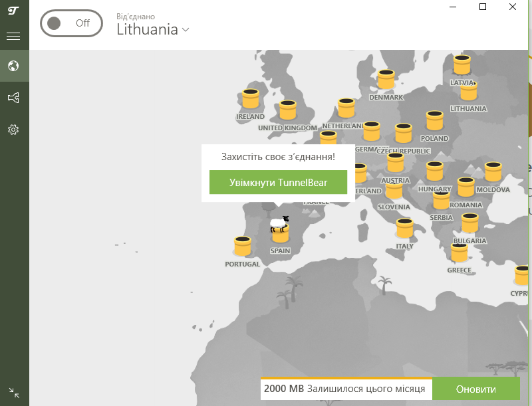
Task: Select the Greece tunnel
Action: click(460, 253)
